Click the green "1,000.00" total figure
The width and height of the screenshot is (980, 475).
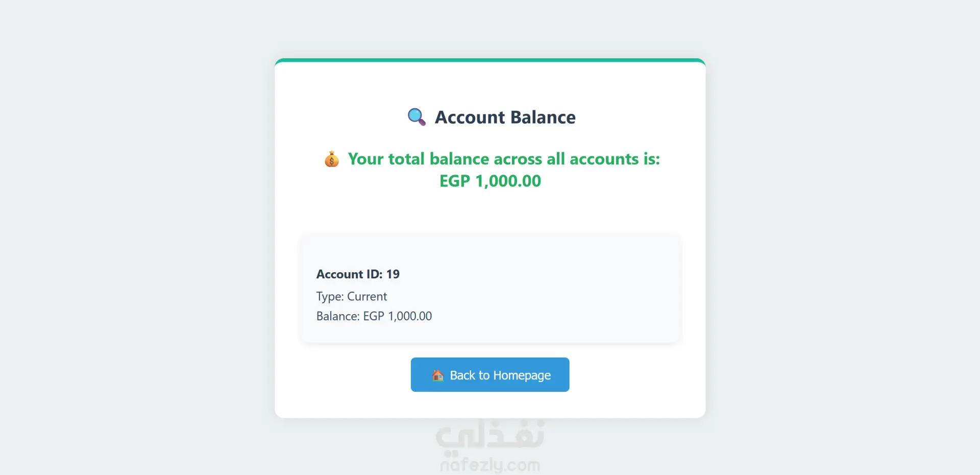coord(508,181)
